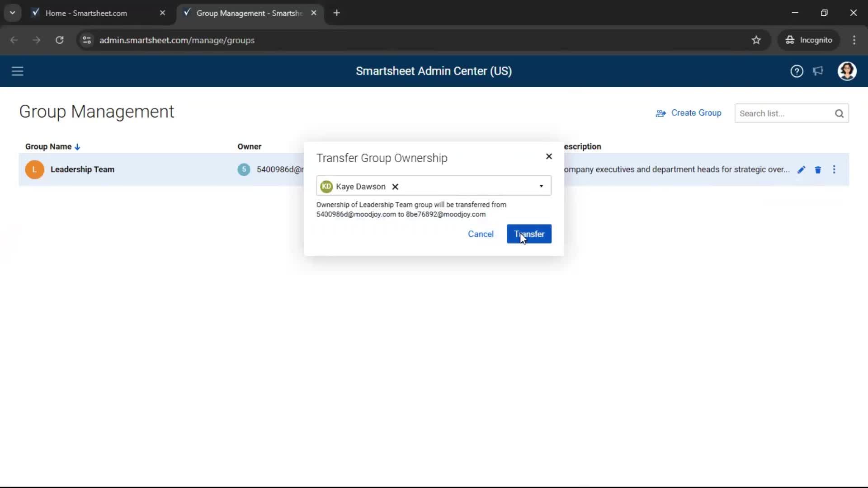The image size is (868, 488).
Task: Open the browser tab search chevron
Action: [13, 13]
